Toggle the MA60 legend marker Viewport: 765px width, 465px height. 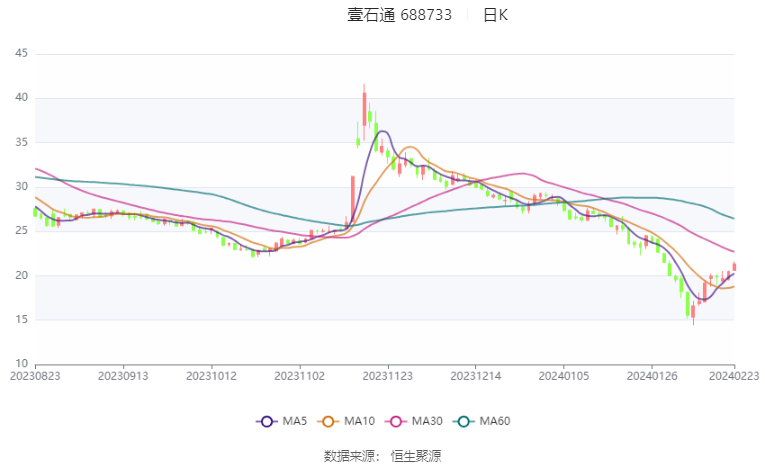click(463, 421)
